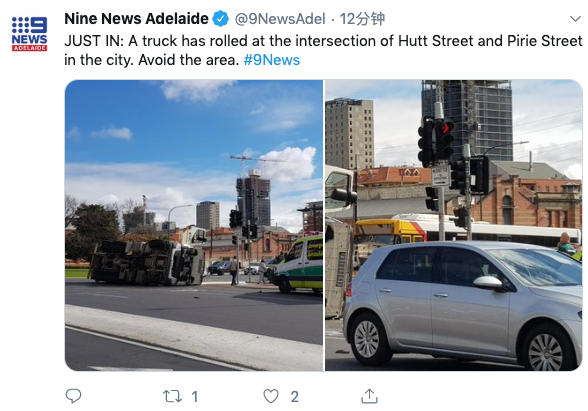Visit the @9NewsAdel handle profile
The width and height of the screenshot is (588, 411).
pyautogui.click(x=280, y=19)
